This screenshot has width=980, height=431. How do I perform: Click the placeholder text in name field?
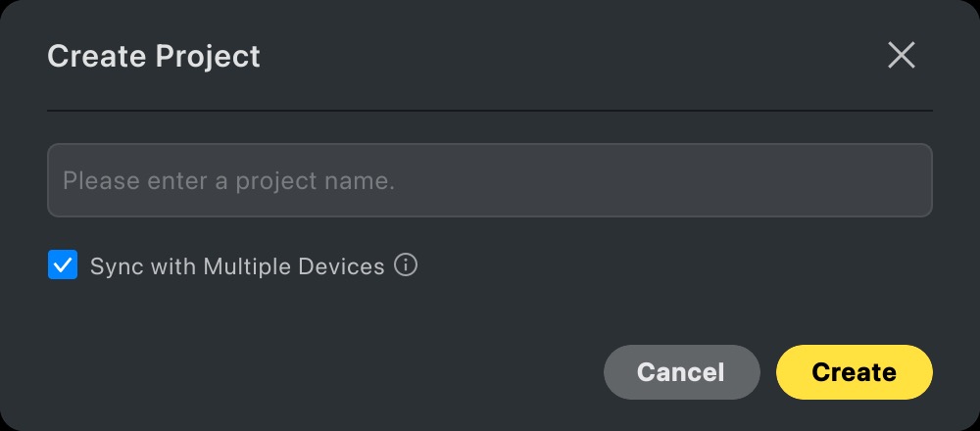(x=228, y=181)
